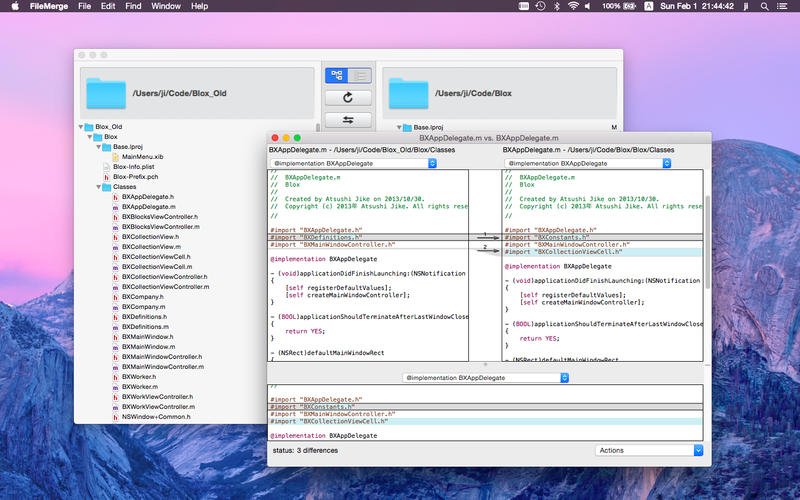Click the Time Machine menu bar icon
Image resolution: width=800 pixels, height=500 pixels.
pyautogui.click(x=540, y=6)
